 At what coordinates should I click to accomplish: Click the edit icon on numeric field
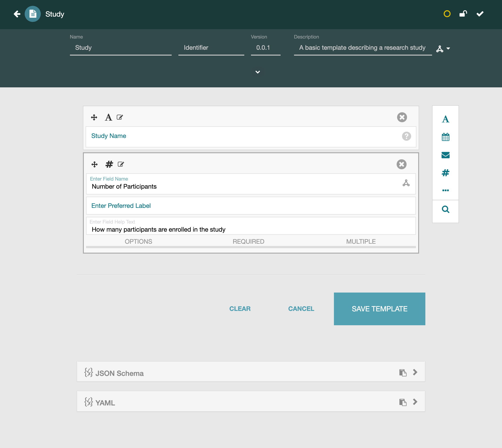point(121,164)
